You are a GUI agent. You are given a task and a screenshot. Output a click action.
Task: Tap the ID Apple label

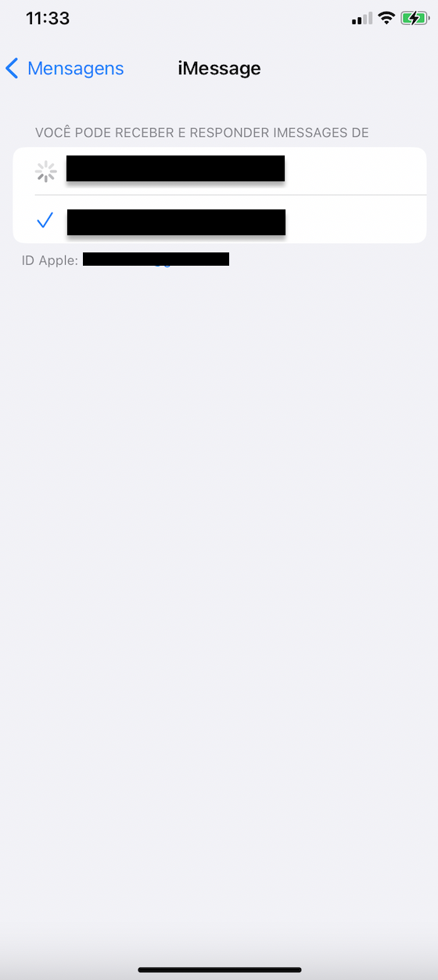(x=50, y=260)
